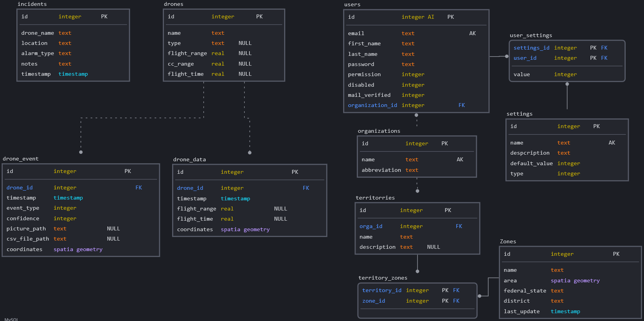Click FK marker on territorries orga_id row
The width and height of the screenshot is (644, 321).
[x=459, y=226]
